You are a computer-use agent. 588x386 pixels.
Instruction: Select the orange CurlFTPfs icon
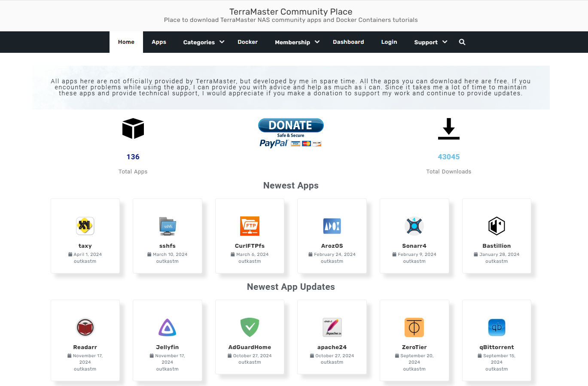[x=250, y=226]
